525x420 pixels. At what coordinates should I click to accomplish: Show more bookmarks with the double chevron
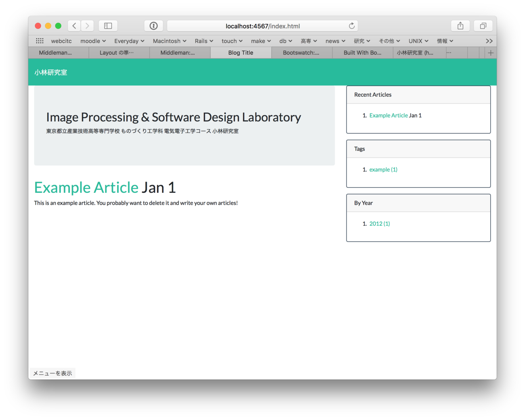(x=489, y=41)
